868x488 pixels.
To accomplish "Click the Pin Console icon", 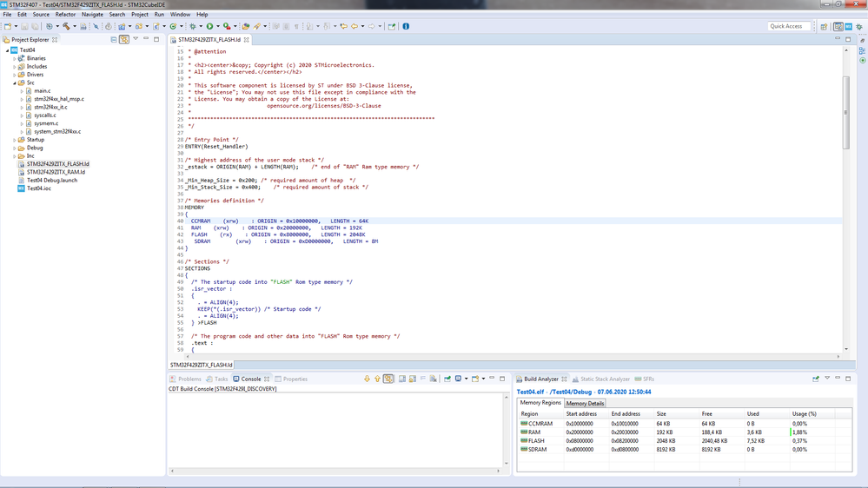I will pyautogui.click(x=447, y=379).
